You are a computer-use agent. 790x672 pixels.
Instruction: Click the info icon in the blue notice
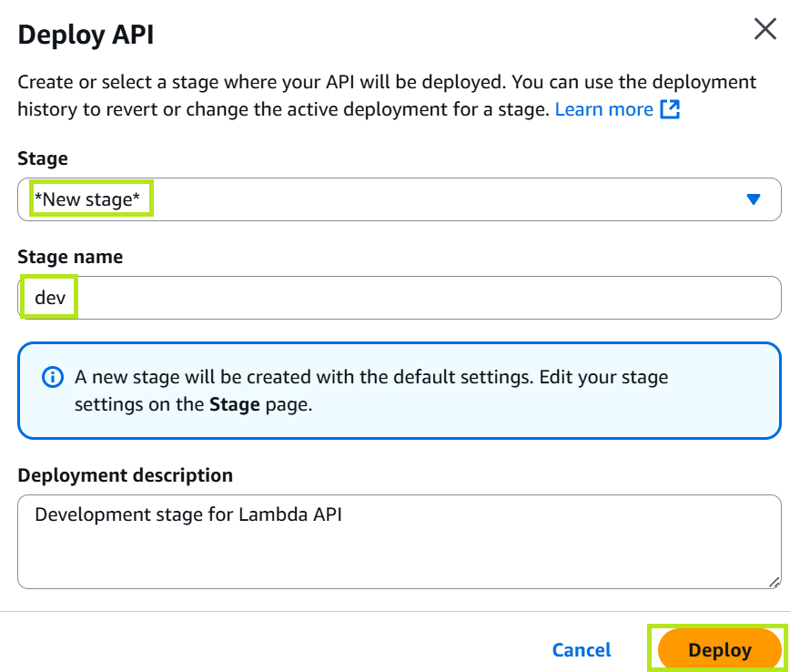54,377
